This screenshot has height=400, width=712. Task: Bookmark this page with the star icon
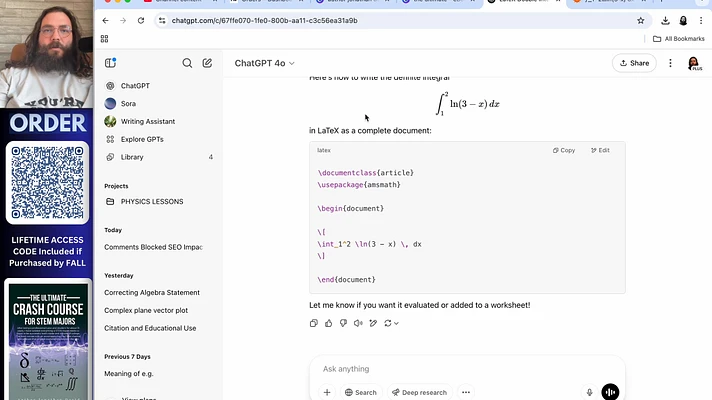pyautogui.click(x=640, y=20)
